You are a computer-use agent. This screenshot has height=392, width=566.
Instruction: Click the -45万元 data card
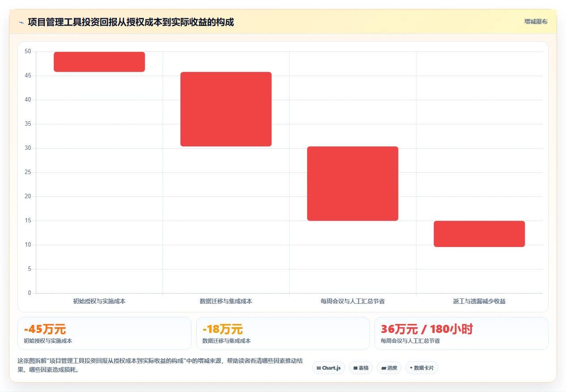[x=104, y=333]
